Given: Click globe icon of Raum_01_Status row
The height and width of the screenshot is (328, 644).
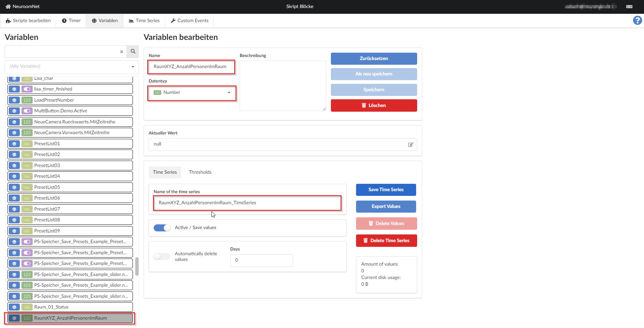Looking at the screenshot, I should [14, 307].
